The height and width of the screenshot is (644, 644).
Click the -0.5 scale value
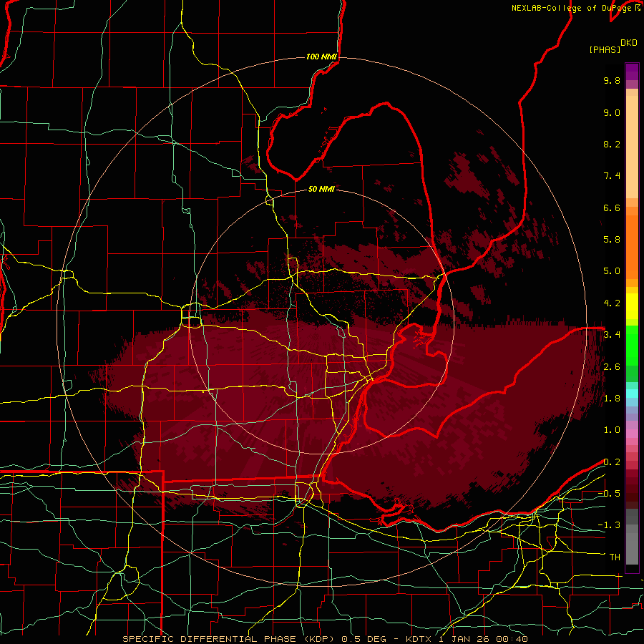(x=609, y=494)
